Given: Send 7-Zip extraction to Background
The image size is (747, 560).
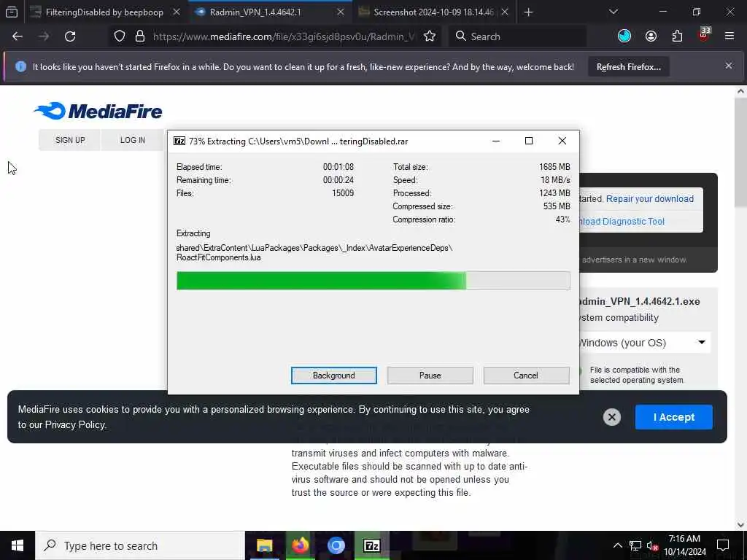Looking at the screenshot, I should [333, 376].
